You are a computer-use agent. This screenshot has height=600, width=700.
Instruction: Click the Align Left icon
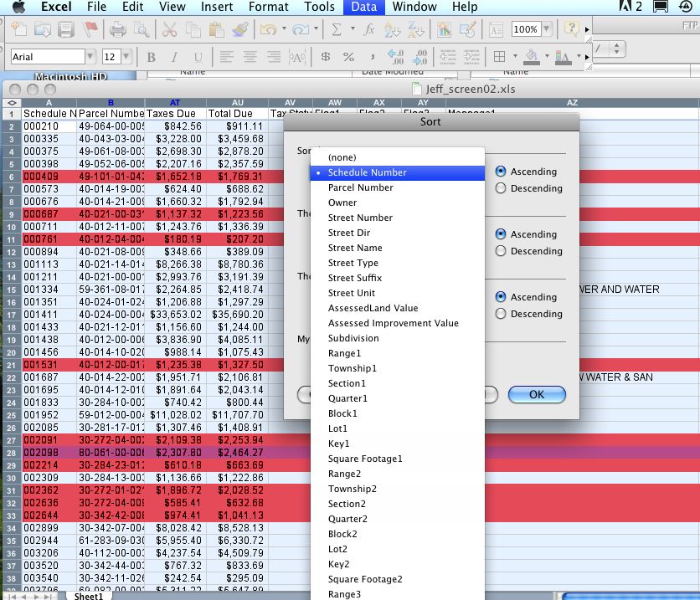[x=226, y=57]
